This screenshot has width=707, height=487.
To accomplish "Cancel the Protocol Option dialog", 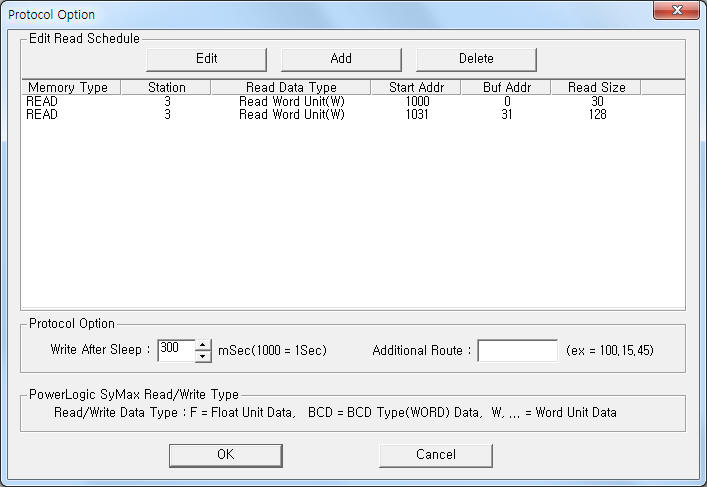I will coord(435,455).
